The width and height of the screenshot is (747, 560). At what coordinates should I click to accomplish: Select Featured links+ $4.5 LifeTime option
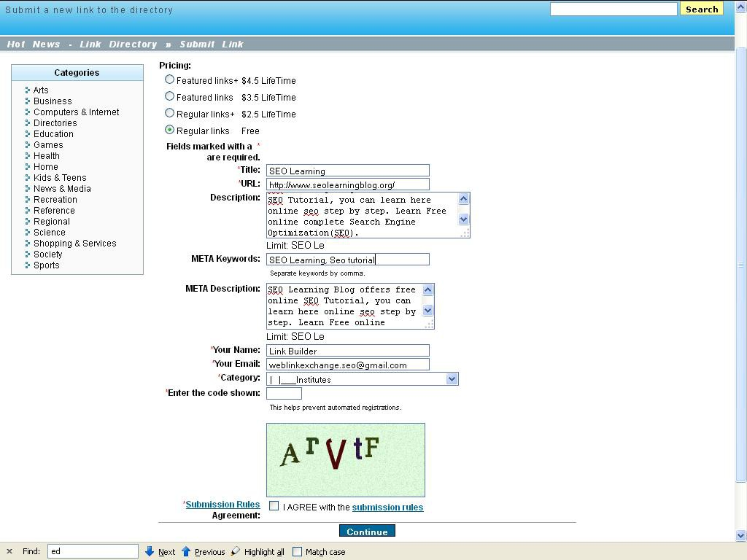click(x=170, y=79)
